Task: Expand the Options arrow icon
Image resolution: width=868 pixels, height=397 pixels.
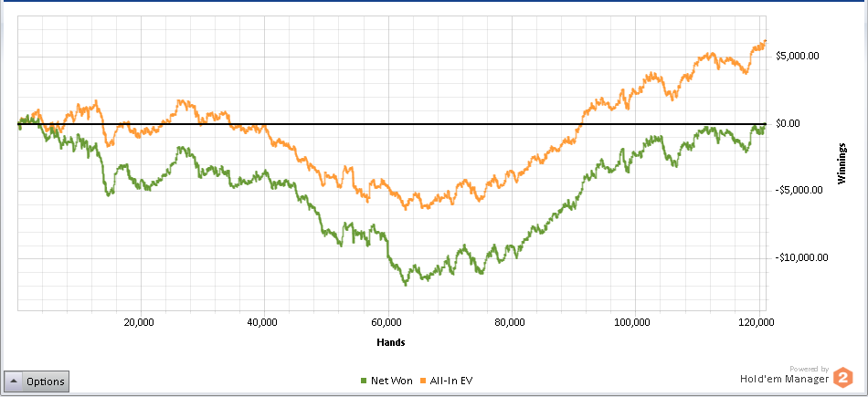Action: (x=14, y=381)
